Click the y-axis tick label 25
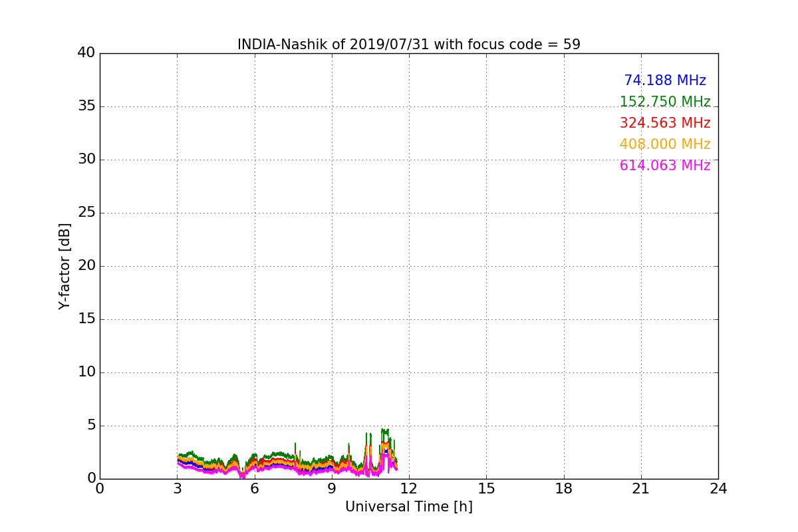 point(86,212)
